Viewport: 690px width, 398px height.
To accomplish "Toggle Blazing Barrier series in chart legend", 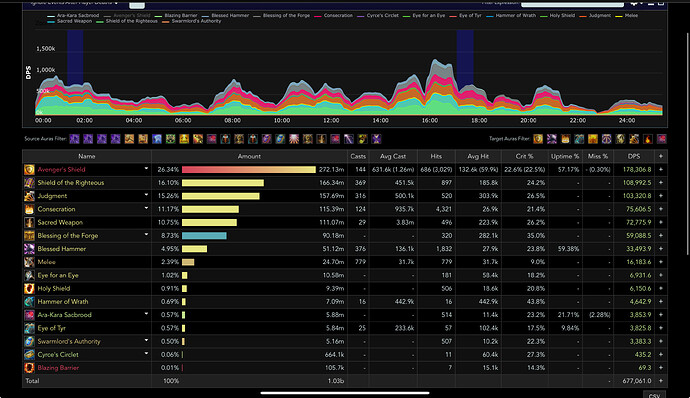I will (x=176, y=15).
